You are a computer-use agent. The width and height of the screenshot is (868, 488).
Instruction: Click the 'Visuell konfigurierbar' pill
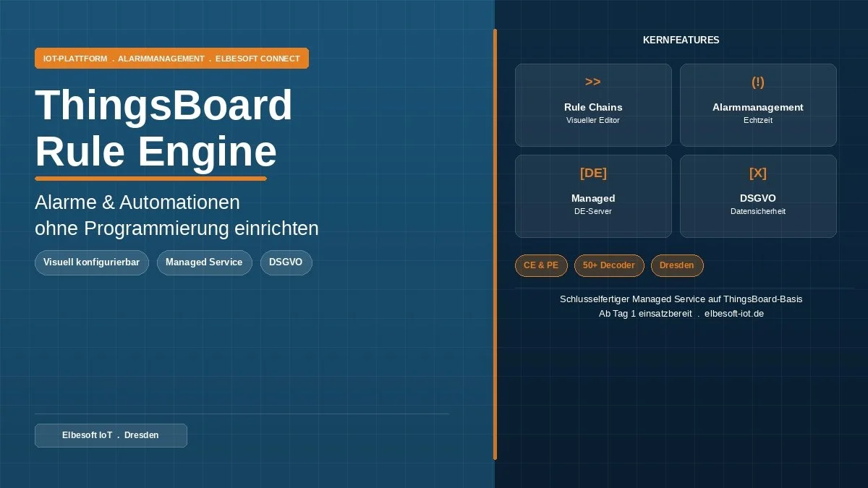92,262
